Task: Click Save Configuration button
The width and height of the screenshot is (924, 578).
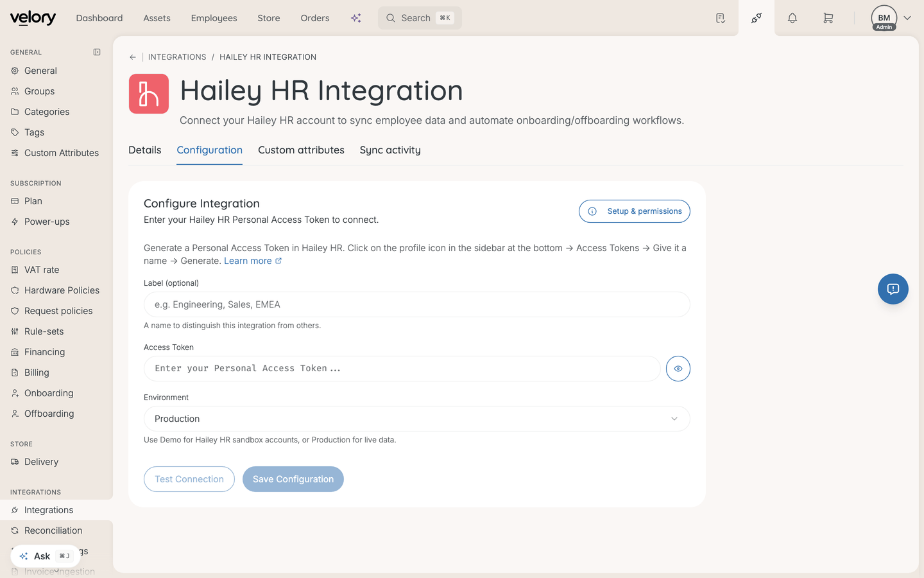Action: tap(293, 479)
